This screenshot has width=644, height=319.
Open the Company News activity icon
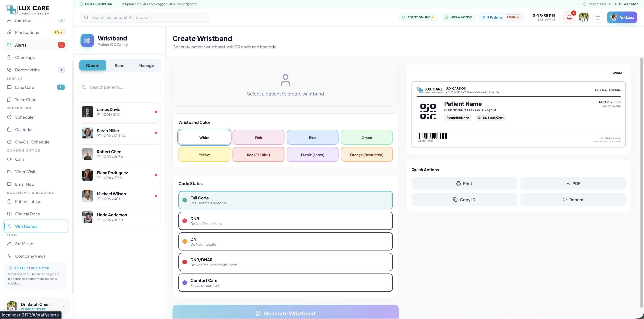pos(9,256)
